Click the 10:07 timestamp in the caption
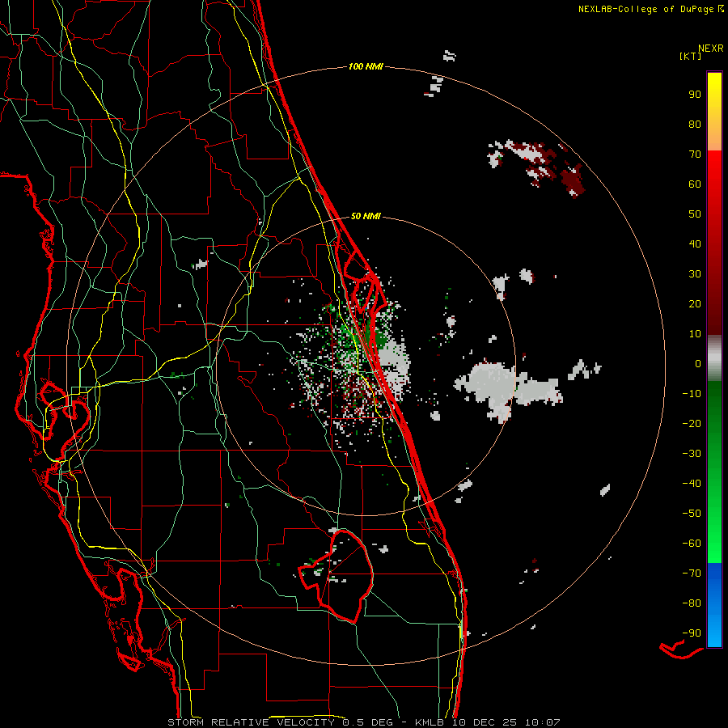The width and height of the screenshot is (728, 728). tap(542, 722)
